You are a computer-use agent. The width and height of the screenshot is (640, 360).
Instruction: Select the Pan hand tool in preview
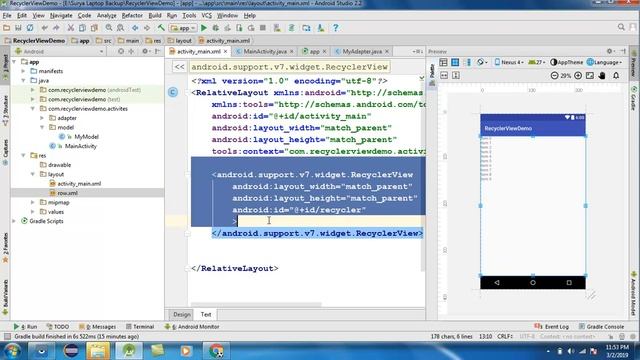coord(602,76)
